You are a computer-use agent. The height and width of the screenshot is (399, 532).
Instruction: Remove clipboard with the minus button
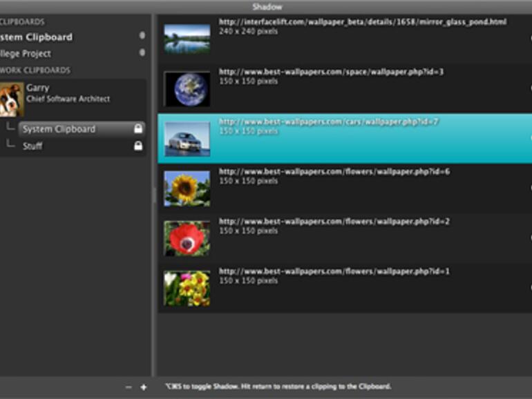pyautogui.click(x=129, y=387)
